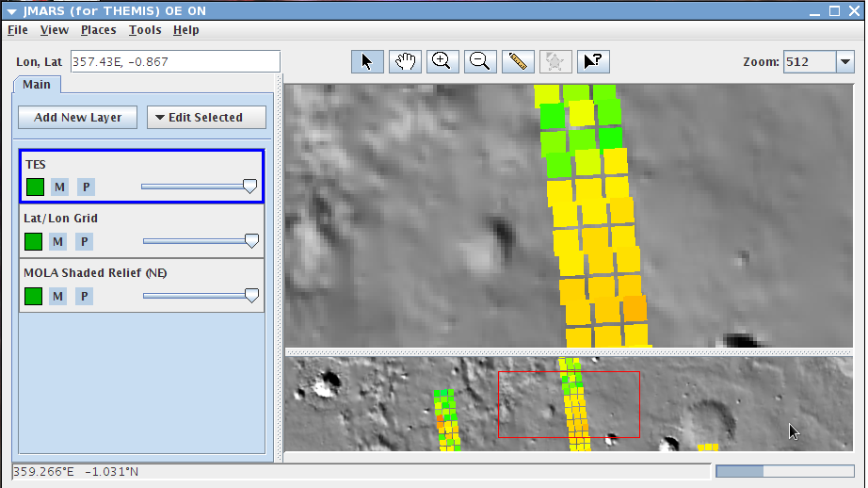This screenshot has width=868, height=488.
Task: Open the window menu icon in title bar
Action: pyautogui.click(x=11, y=10)
